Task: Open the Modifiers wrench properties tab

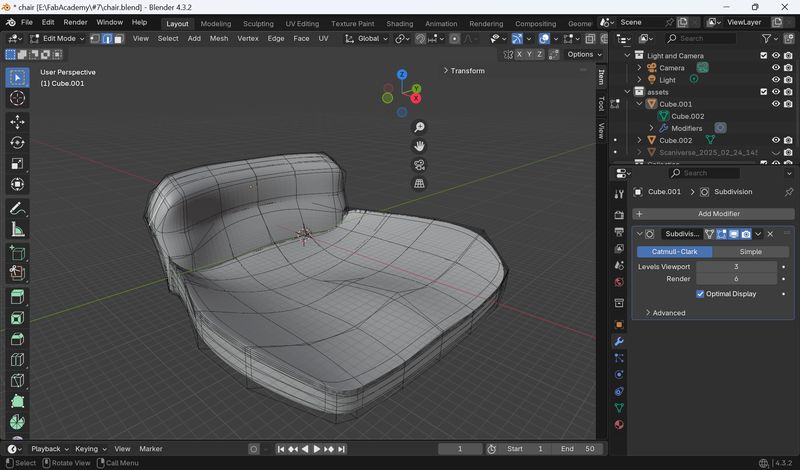Action: [x=619, y=341]
